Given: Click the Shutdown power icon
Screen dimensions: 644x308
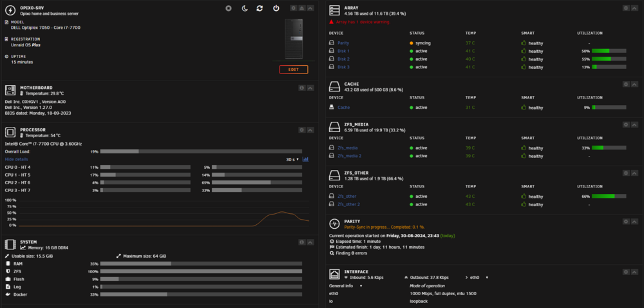Looking at the screenshot, I should click(x=276, y=8).
